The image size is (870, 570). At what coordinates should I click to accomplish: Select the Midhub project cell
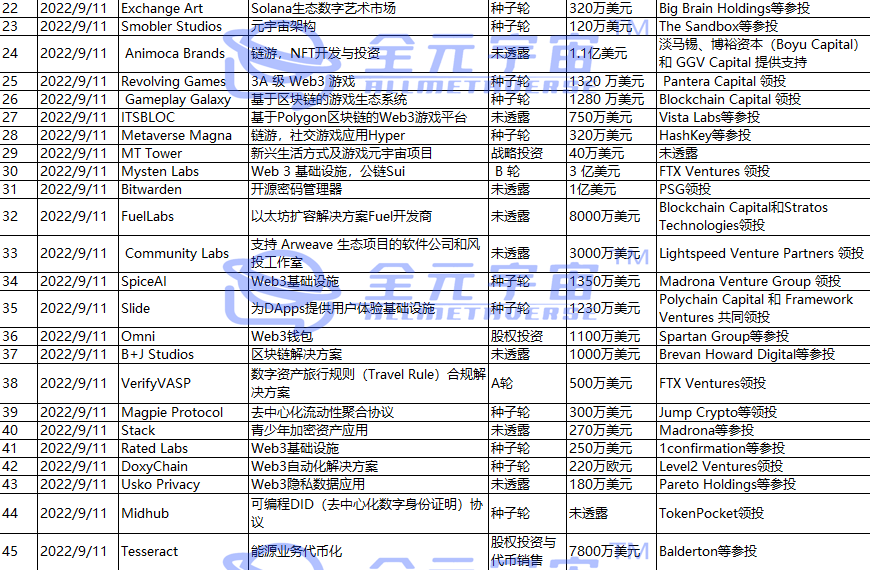[183, 513]
